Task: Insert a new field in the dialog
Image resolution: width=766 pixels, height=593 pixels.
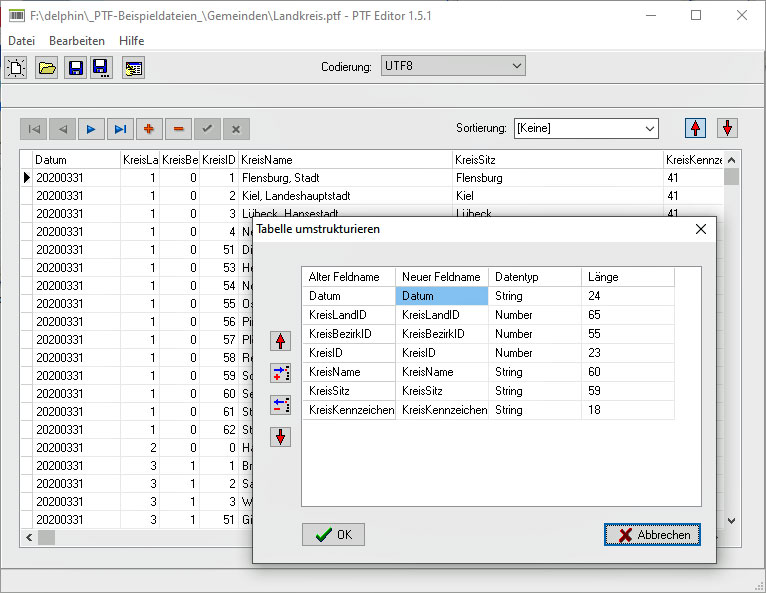Action: [280, 373]
